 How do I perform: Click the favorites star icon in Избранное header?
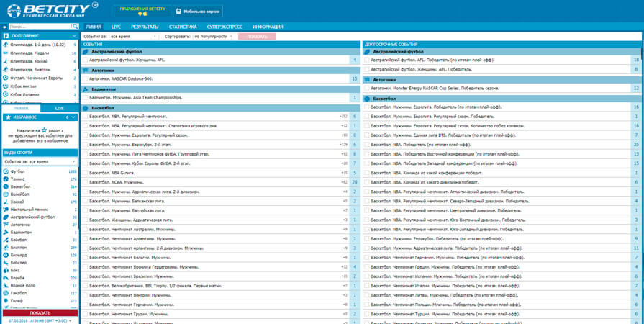pos(8,117)
